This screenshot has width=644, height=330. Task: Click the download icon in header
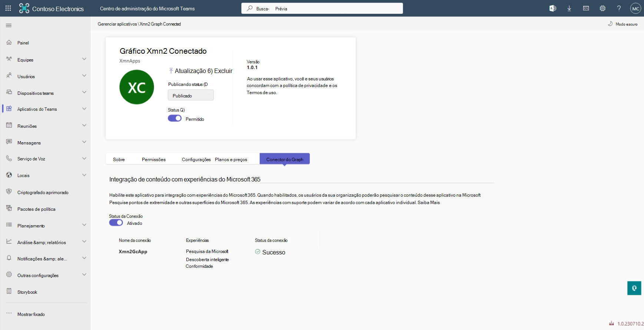click(x=569, y=8)
